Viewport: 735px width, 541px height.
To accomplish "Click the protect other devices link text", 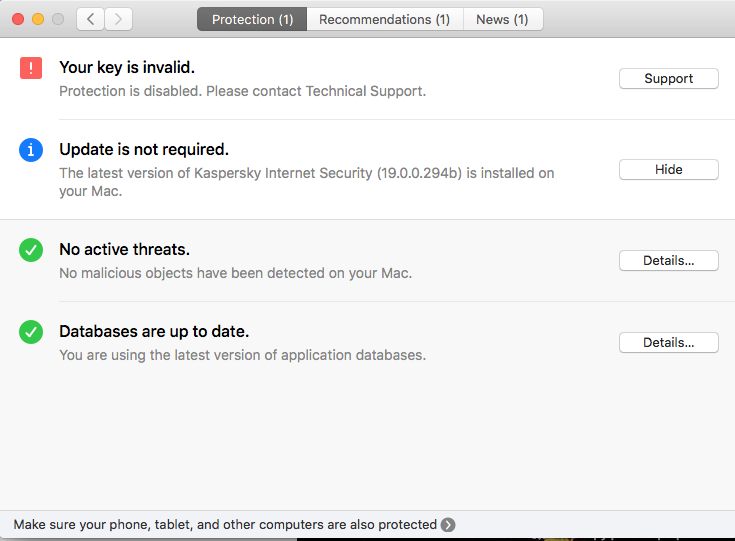I will coord(225,525).
